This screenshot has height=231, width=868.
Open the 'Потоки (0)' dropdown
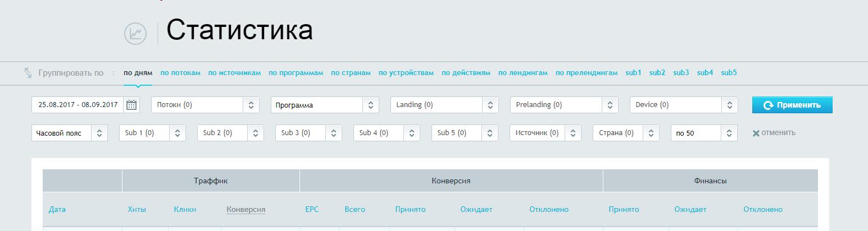point(205,105)
